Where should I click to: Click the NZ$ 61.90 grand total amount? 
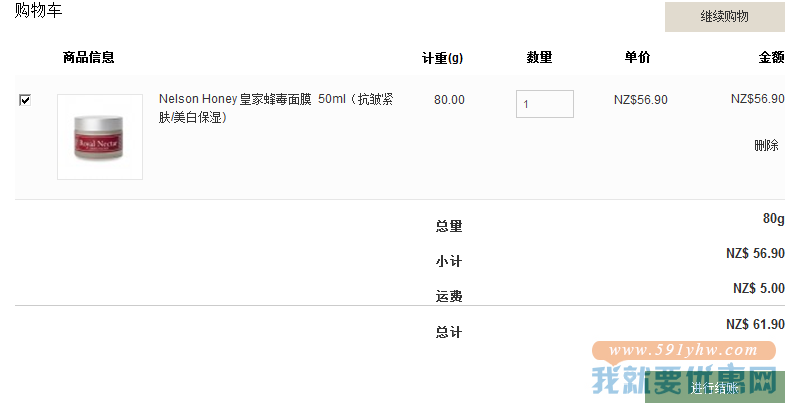pyautogui.click(x=755, y=324)
